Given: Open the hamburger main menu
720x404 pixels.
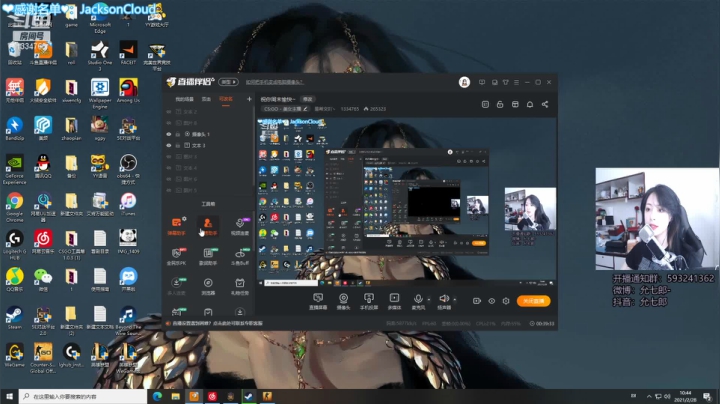Looking at the screenshot, I should tap(516, 82).
